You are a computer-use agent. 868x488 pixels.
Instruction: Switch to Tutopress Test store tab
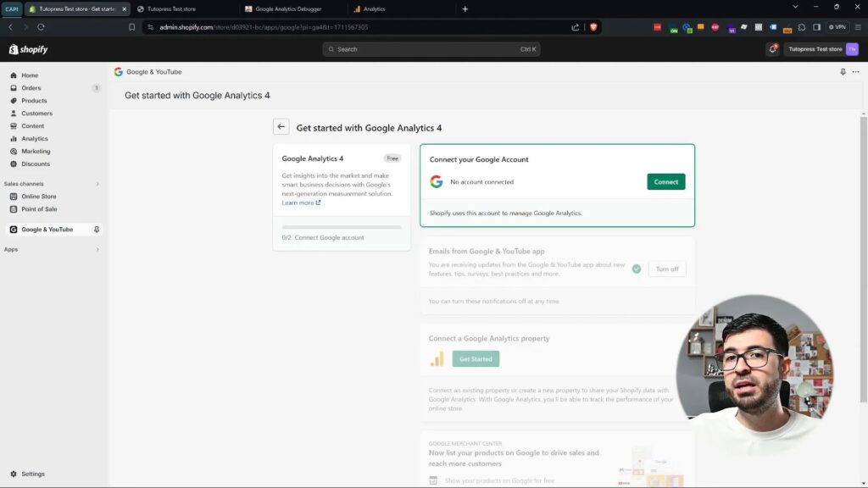pos(171,8)
